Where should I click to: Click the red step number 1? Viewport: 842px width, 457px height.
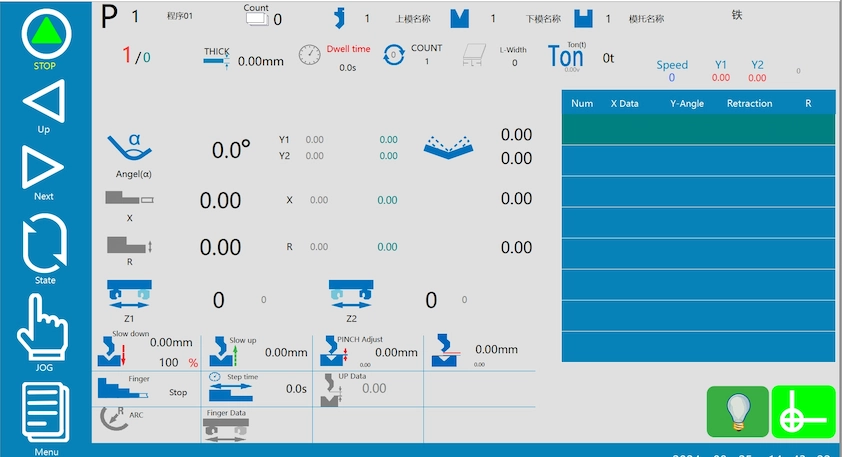pos(127,54)
